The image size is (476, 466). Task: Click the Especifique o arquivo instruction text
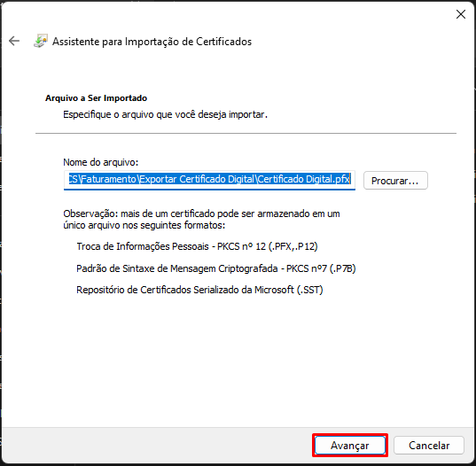(165, 114)
